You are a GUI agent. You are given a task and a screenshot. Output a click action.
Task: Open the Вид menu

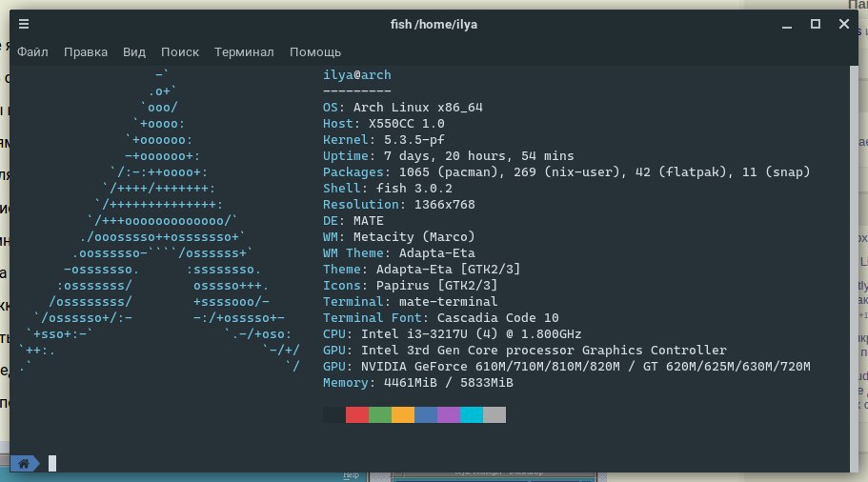coord(134,52)
